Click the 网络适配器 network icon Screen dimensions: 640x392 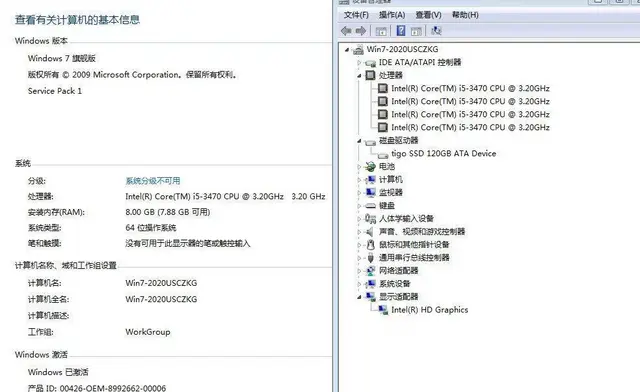point(370,271)
